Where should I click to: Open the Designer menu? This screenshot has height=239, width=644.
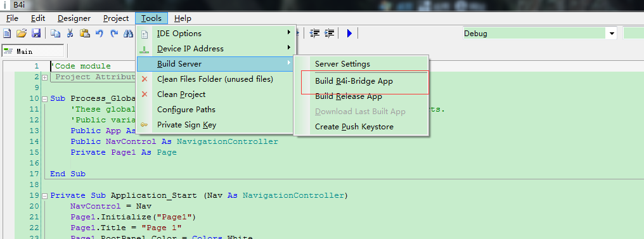(x=74, y=18)
